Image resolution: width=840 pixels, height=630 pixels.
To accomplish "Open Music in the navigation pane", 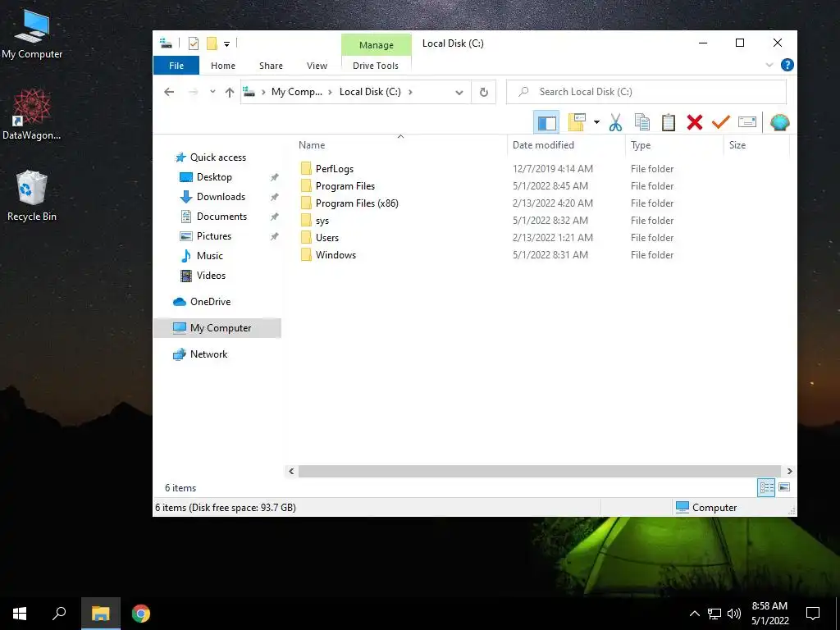I will (x=209, y=256).
